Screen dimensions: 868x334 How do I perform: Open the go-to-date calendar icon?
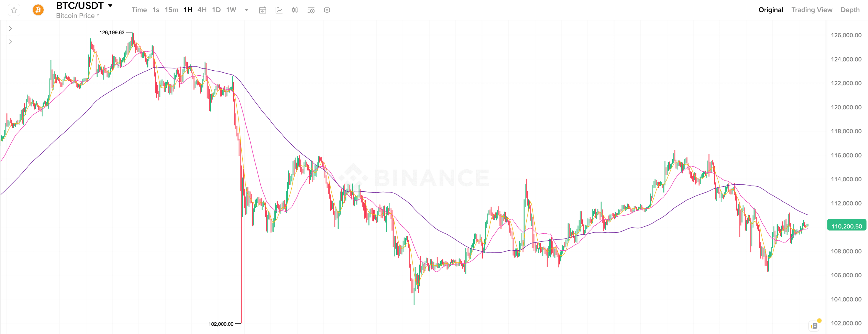pyautogui.click(x=262, y=10)
